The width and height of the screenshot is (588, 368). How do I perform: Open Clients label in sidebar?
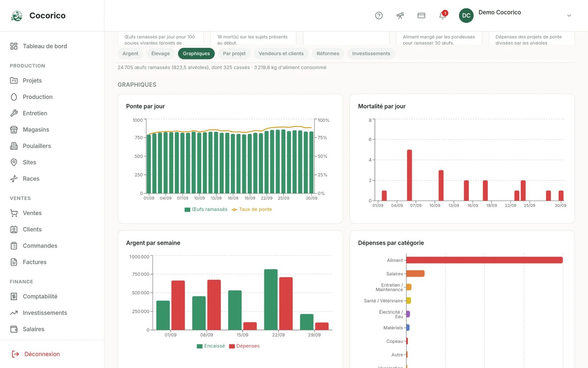[x=32, y=229]
